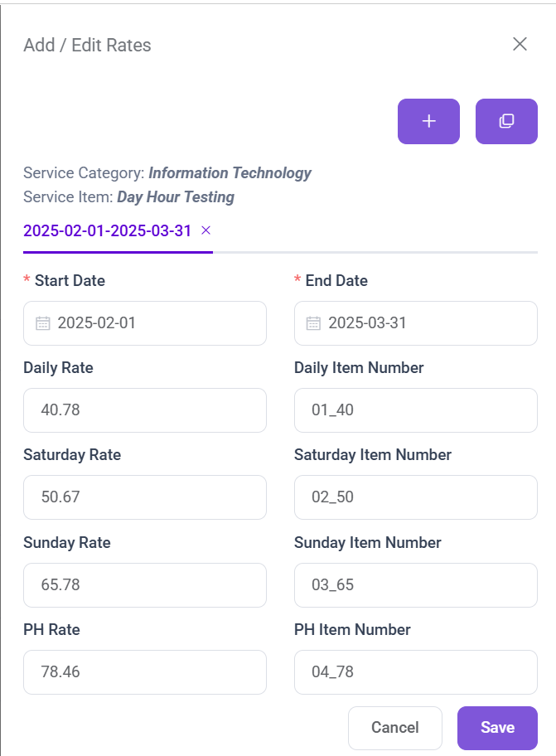Select the Sunday Rate input showing 65.78
The width and height of the screenshot is (556, 756).
click(x=145, y=585)
